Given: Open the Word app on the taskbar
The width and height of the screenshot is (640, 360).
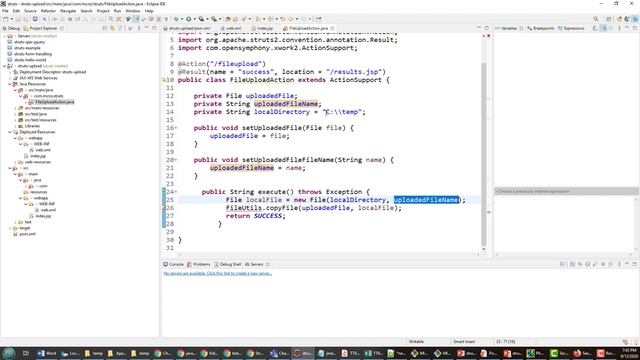Looking at the screenshot, I should pos(47,353).
